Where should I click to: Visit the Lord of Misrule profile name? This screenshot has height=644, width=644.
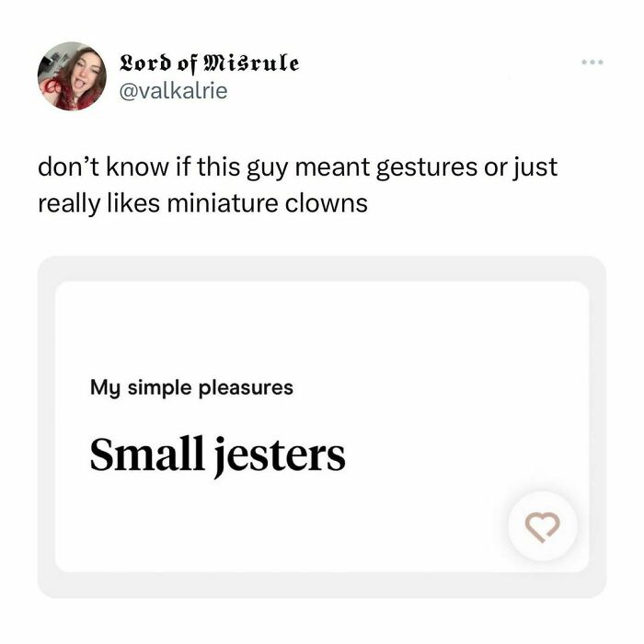(210, 63)
